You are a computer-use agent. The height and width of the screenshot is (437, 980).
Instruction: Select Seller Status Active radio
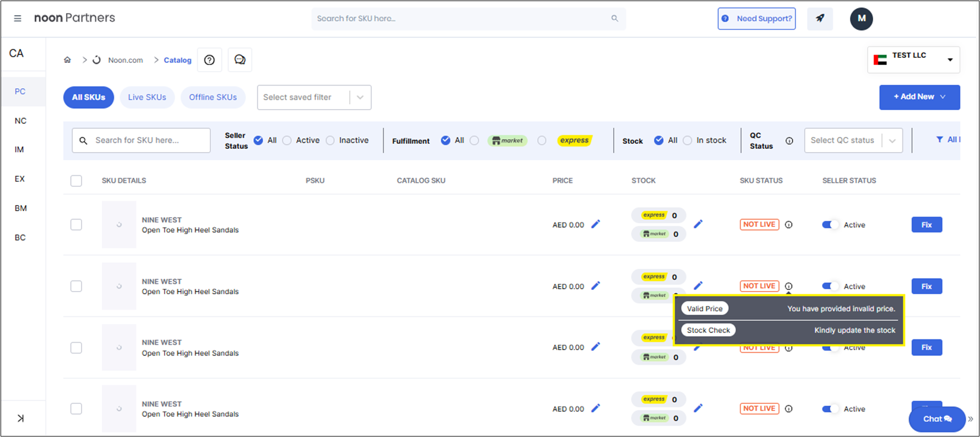point(287,141)
